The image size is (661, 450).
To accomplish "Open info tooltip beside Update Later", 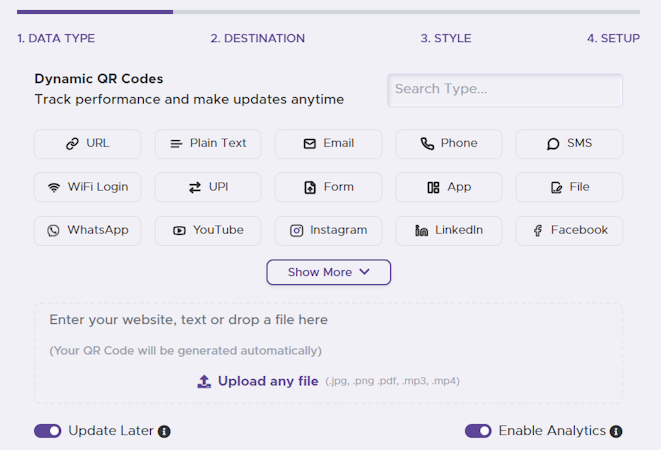I will (x=164, y=432).
